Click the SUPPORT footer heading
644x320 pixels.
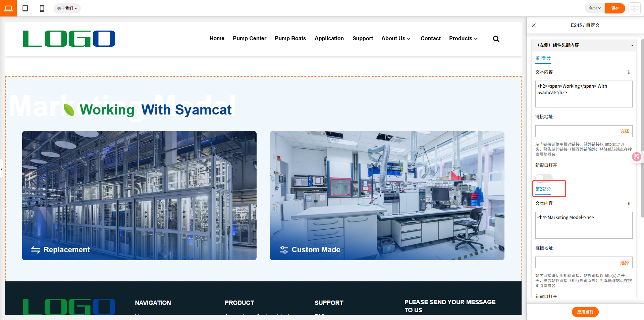pyautogui.click(x=329, y=303)
